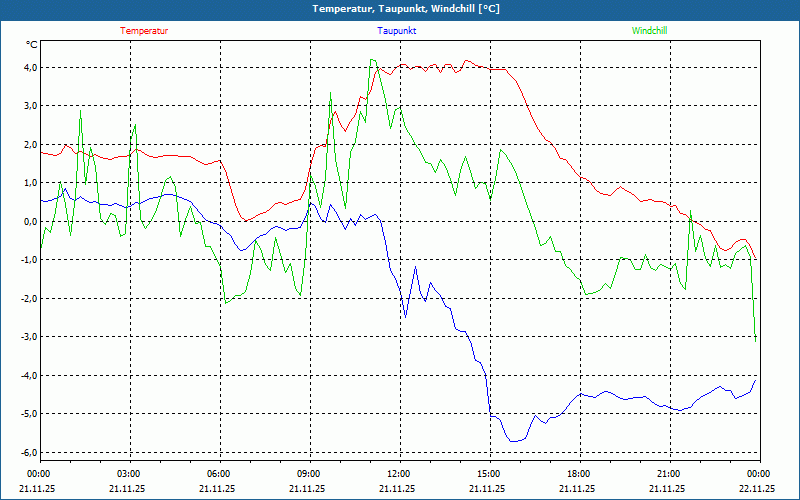This screenshot has height=500, width=800.
Task: Select the 15:00 time axis label
Action: pos(488,474)
